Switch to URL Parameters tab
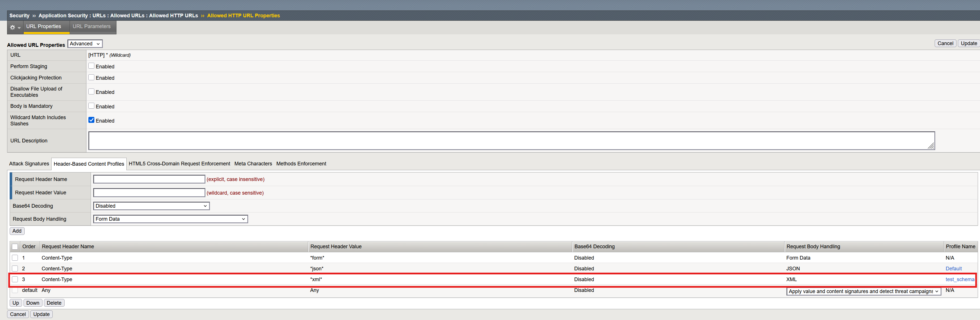Viewport: 980px width, 320px height. click(92, 27)
